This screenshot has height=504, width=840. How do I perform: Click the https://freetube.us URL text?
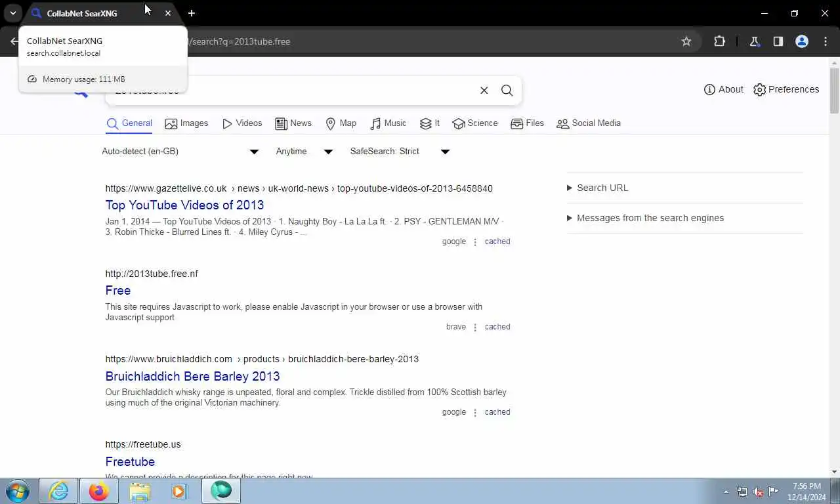pyautogui.click(x=143, y=444)
